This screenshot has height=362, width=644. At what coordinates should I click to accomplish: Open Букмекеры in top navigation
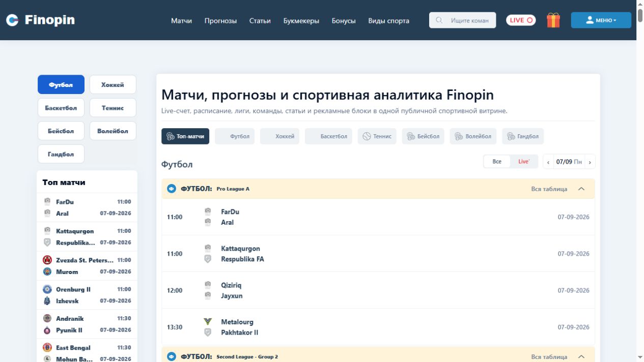tap(301, 21)
